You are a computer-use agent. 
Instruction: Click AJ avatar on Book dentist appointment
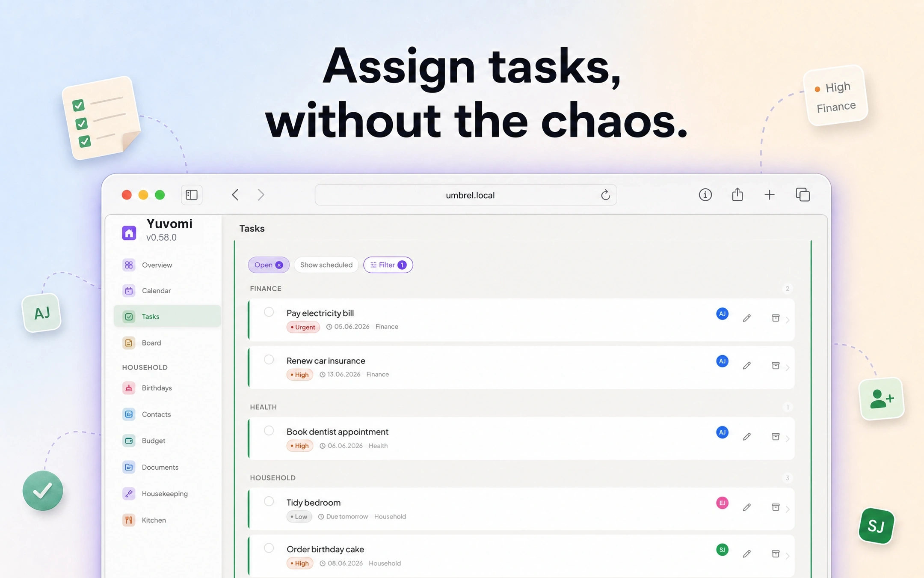click(722, 432)
